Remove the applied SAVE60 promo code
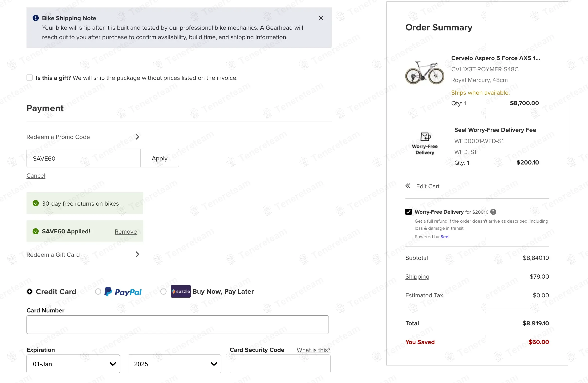Image resolution: width=588 pixels, height=383 pixels. coord(125,231)
